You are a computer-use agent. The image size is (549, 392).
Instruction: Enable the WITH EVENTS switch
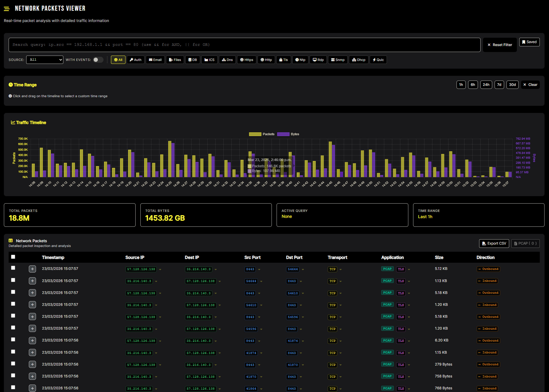98,59
